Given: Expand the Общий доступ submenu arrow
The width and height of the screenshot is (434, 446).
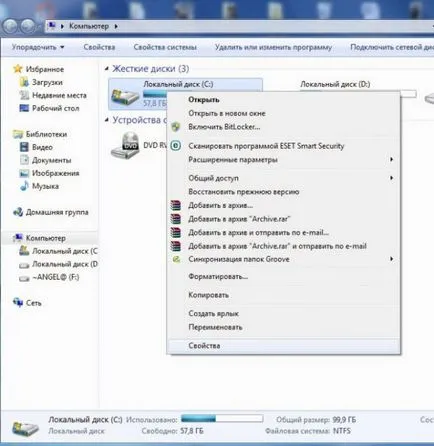Looking at the screenshot, I should click(392, 178).
